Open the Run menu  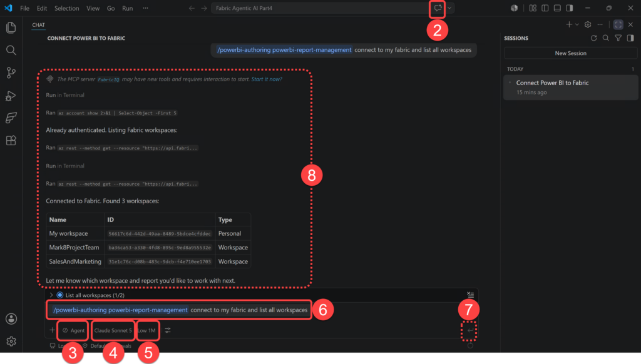pyautogui.click(x=128, y=8)
